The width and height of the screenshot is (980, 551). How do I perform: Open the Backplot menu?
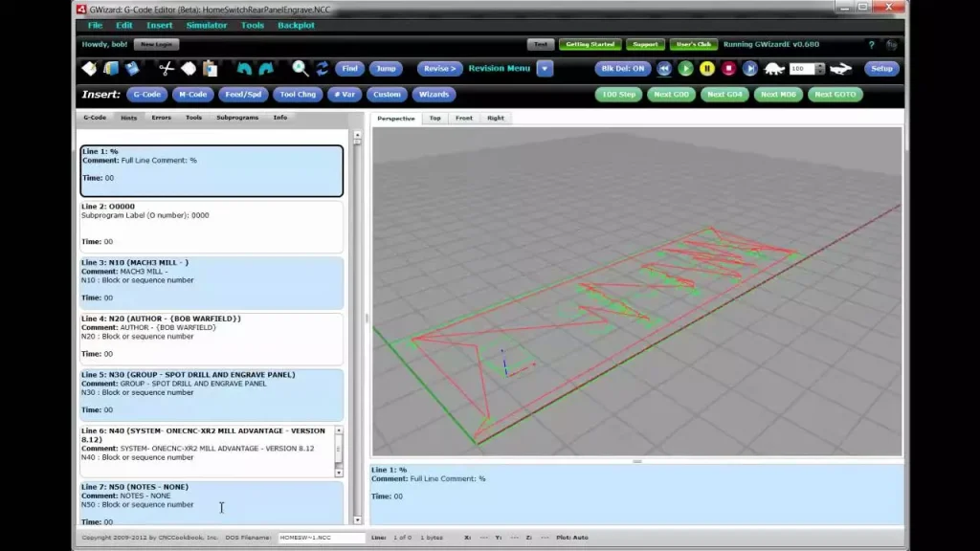pyautogui.click(x=297, y=25)
